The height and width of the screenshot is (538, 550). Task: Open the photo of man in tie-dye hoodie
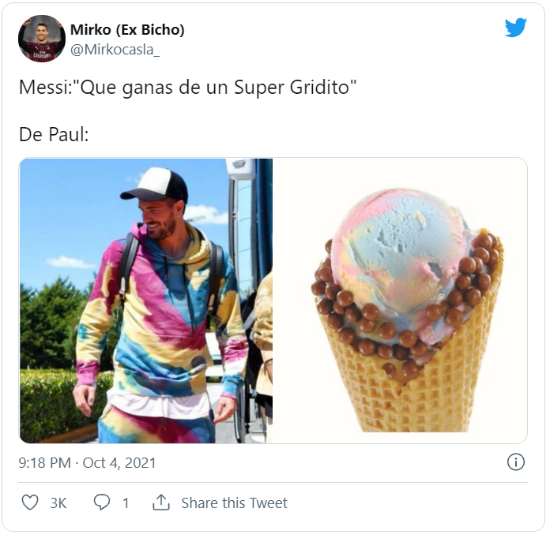tap(146, 301)
